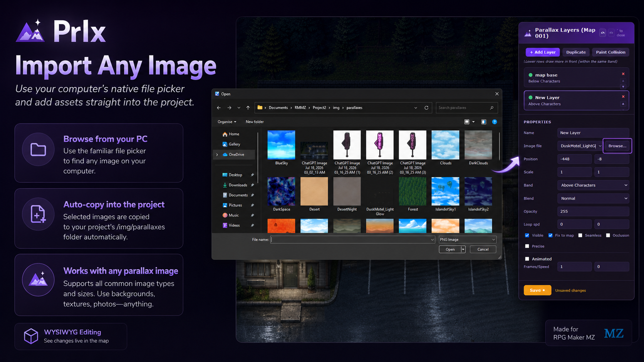The width and height of the screenshot is (644, 362).
Task: Expand the view options arrow
Action: (x=473, y=122)
